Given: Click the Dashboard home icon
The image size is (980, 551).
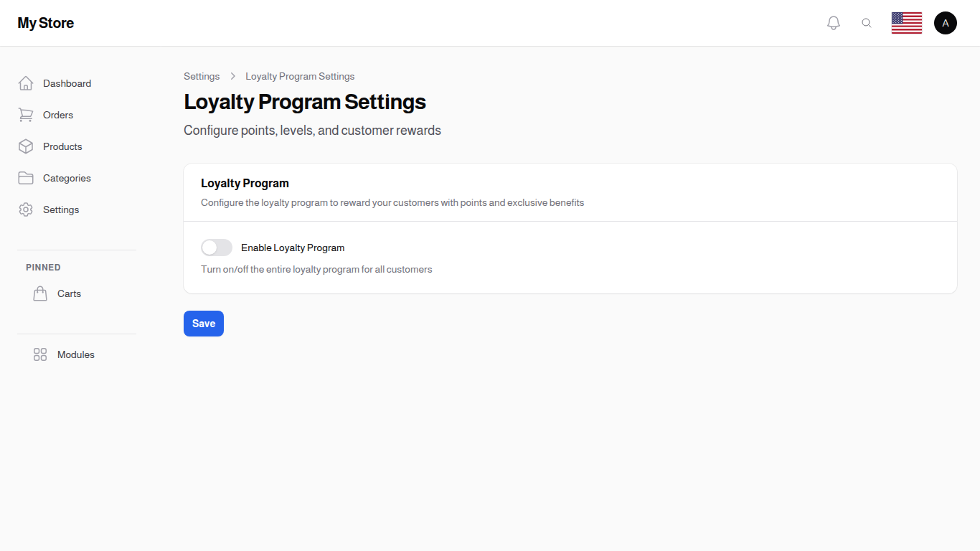Looking at the screenshot, I should pos(26,83).
